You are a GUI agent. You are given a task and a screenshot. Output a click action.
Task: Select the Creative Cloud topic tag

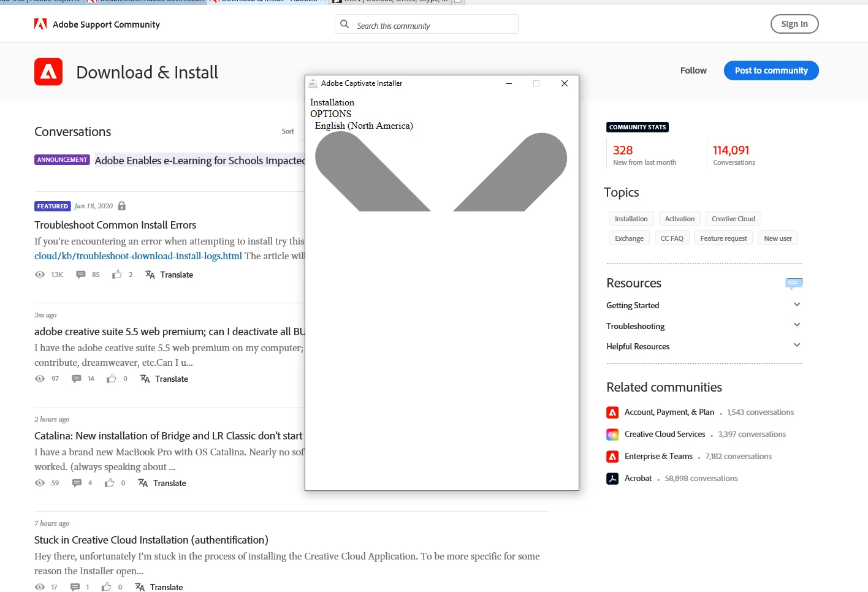point(733,219)
